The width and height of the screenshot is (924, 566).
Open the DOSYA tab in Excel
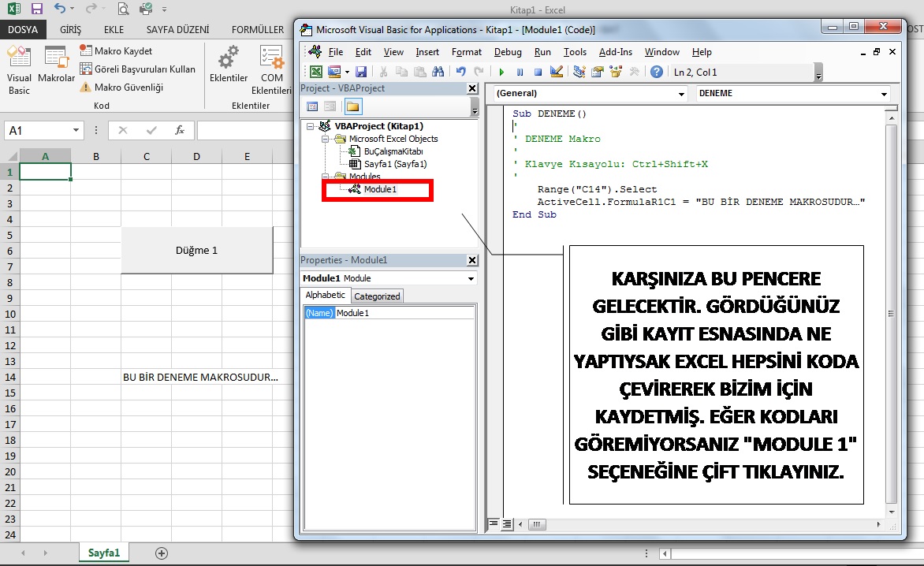[x=22, y=29]
